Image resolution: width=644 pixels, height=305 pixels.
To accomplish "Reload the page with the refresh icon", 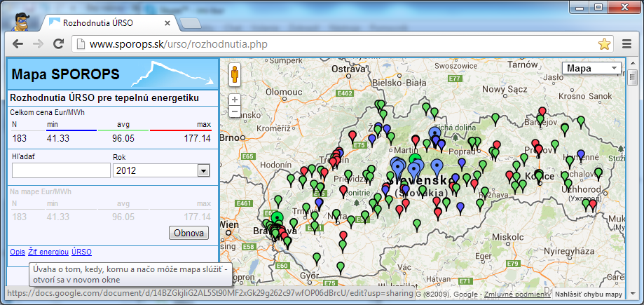I will [59, 44].
